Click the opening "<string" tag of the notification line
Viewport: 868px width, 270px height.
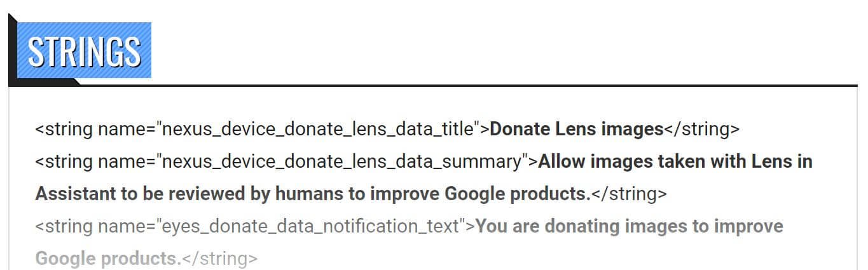tap(64, 227)
